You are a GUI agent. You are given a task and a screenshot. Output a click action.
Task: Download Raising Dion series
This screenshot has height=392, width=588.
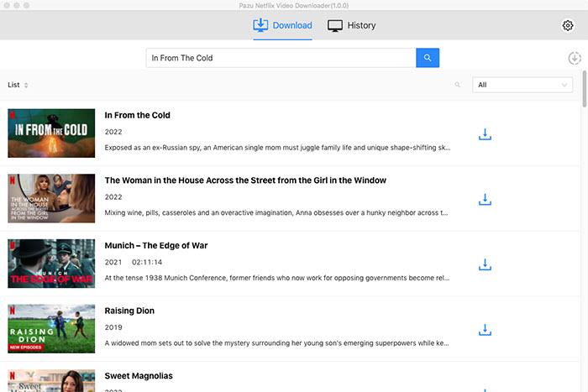[484, 330]
